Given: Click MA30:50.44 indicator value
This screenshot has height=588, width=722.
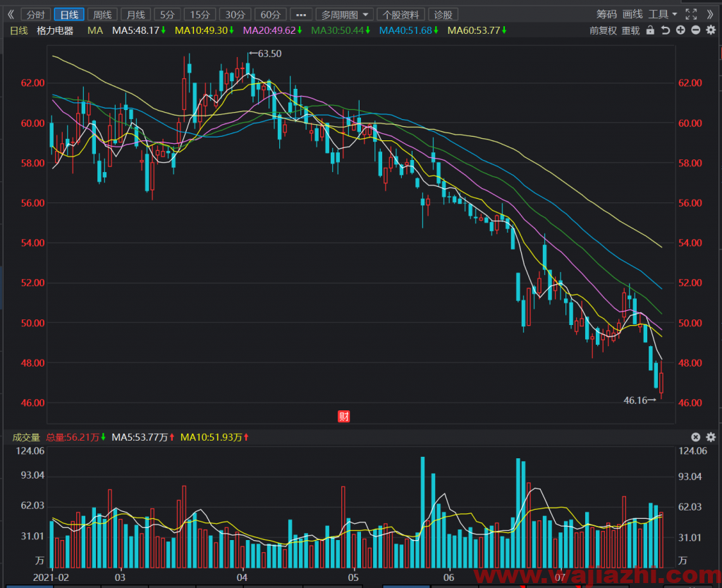Looking at the screenshot, I should (341, 31).
